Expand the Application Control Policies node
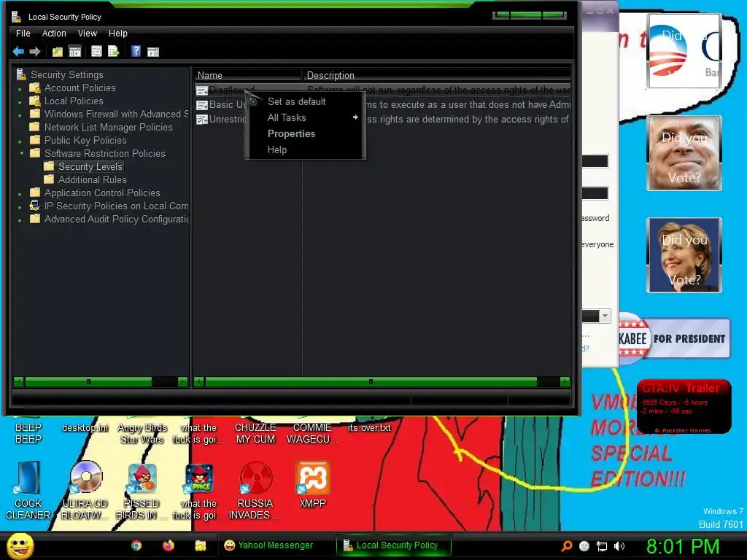This screenshot has height=560, width=747. pyautogui.click(x=20, y=194)
